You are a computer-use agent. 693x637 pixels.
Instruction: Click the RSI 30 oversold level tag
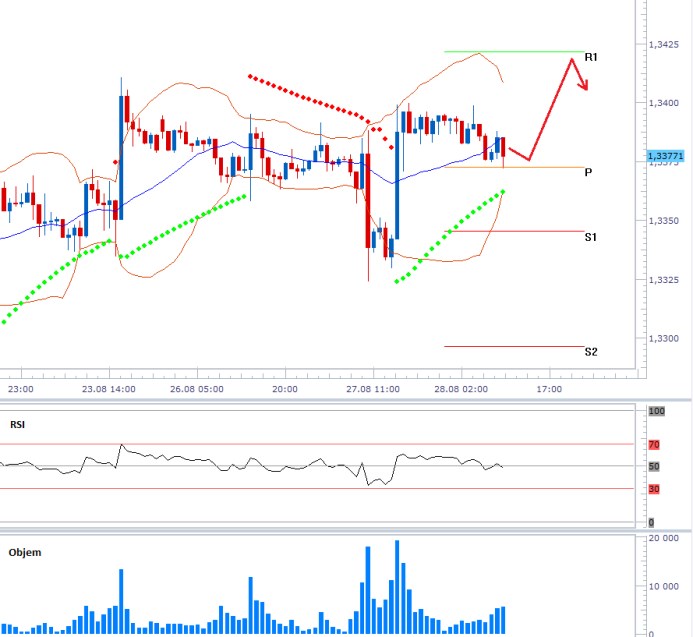point(654,489)
